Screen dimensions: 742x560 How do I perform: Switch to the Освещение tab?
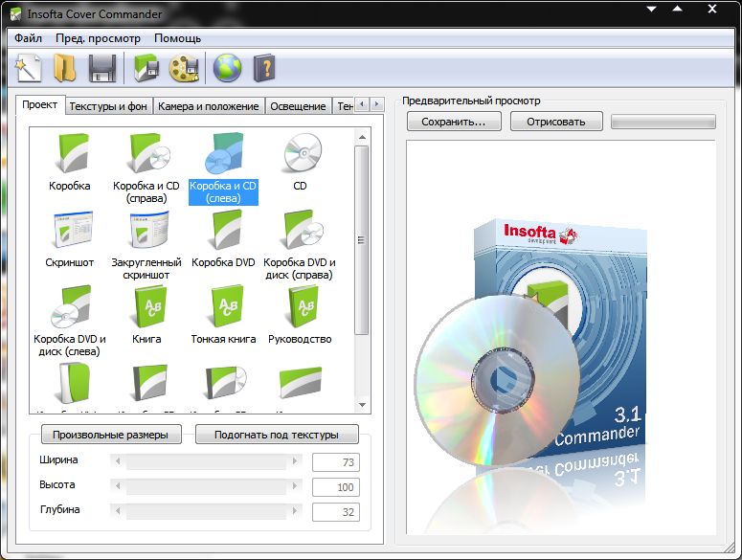298,106
